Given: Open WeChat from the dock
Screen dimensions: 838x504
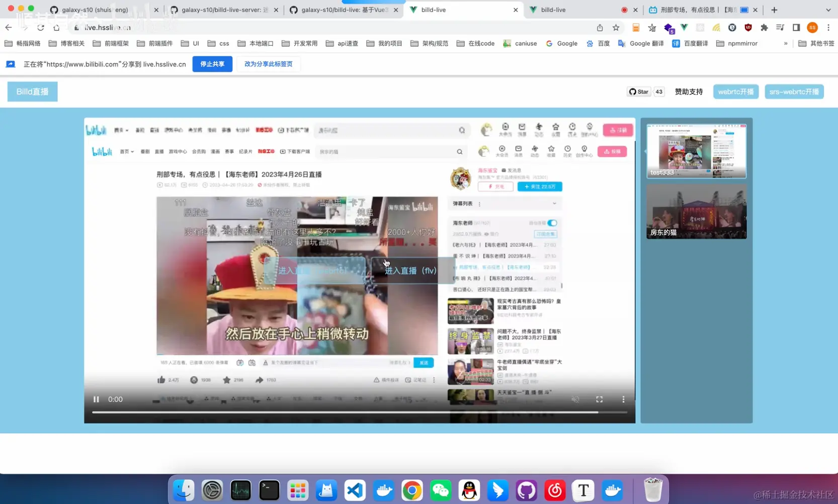Looking at the screenshot, I should [x=441, y=490].
